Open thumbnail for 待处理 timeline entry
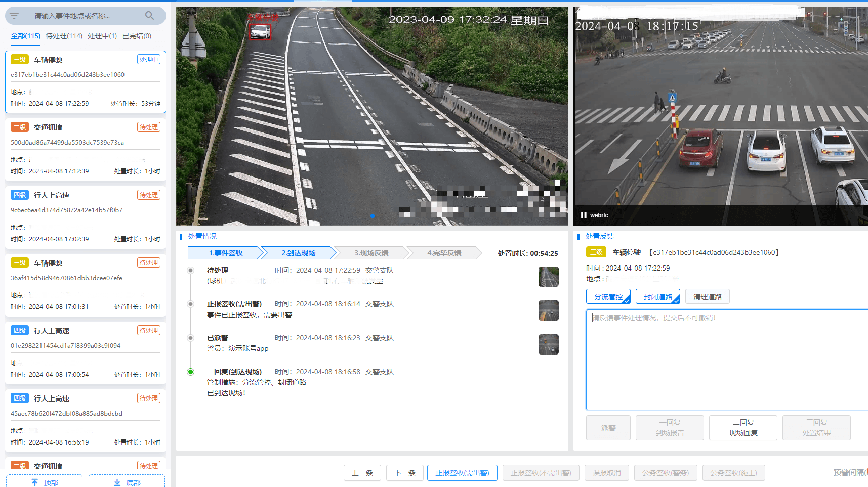The height and width of the screenshot is (487, 868). click(548, 277)
